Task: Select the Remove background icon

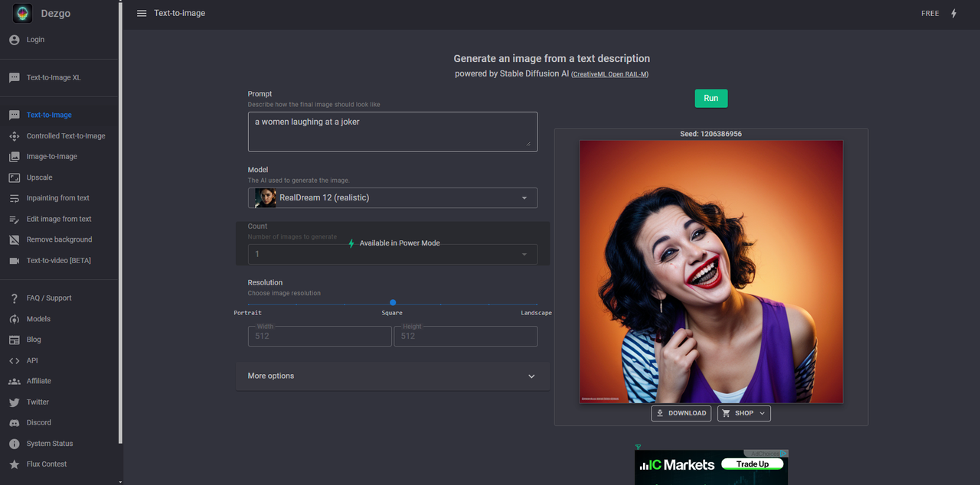Action: (14, 239)
